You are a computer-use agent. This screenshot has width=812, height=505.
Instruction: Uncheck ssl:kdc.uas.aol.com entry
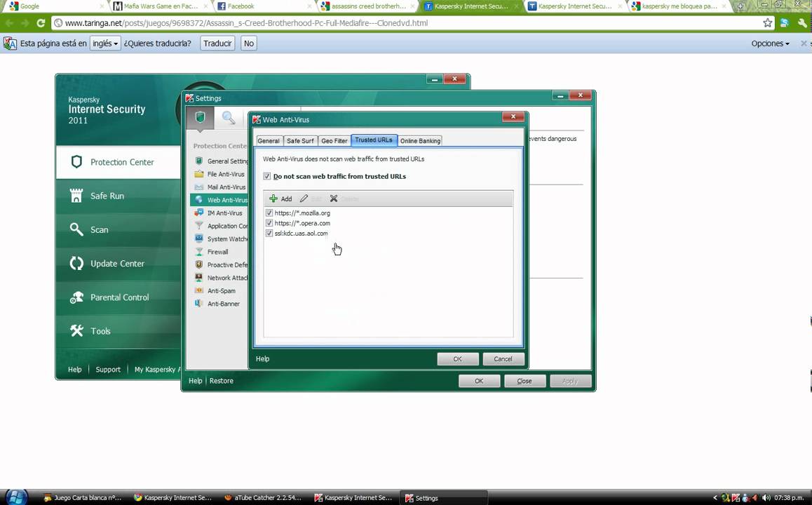click(x=269, y=234)
